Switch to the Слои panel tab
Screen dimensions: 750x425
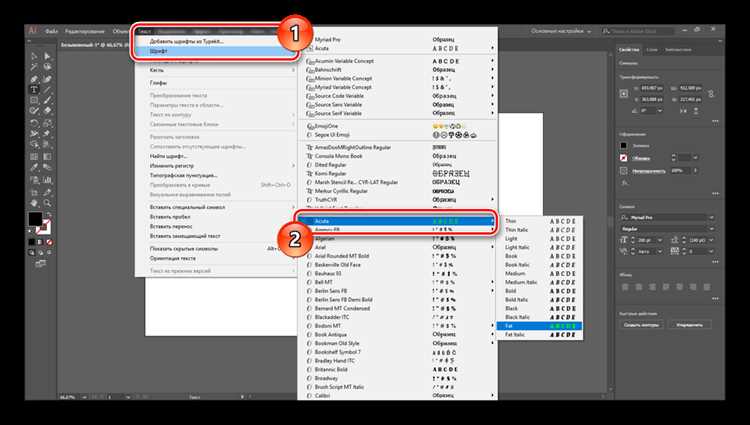pos(651,50)
